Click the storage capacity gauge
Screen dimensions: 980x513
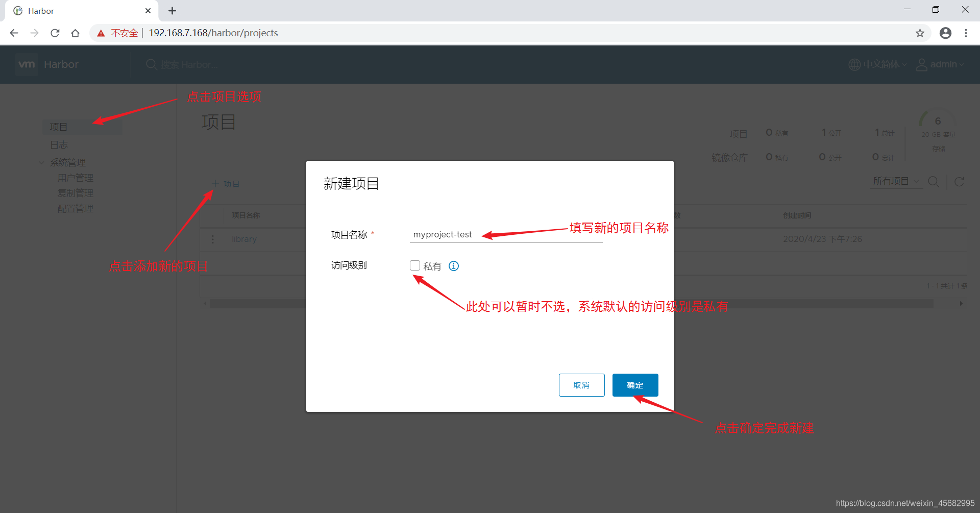(x=938, y=121)
